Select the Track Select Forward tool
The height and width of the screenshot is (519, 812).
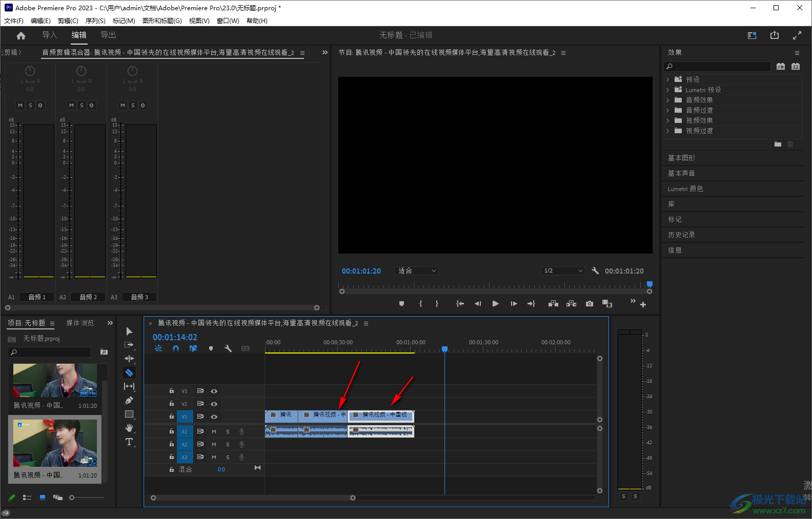point(129,345)
